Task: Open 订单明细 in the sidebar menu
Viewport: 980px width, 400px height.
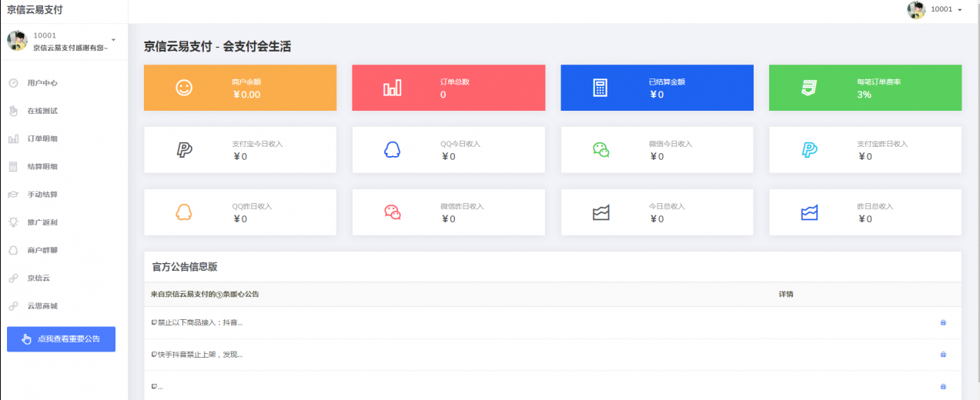Action: click(x=42, y=138)
